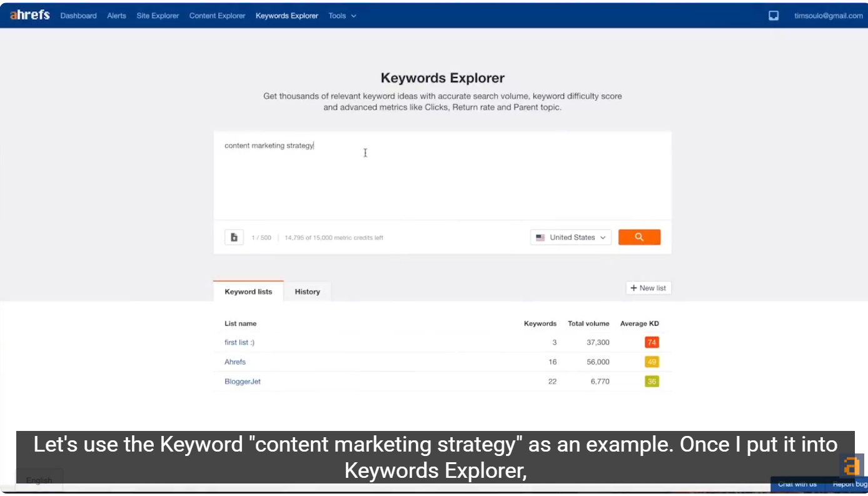
Task: Click the Ahrefs logo
Action: click(29, 15)
